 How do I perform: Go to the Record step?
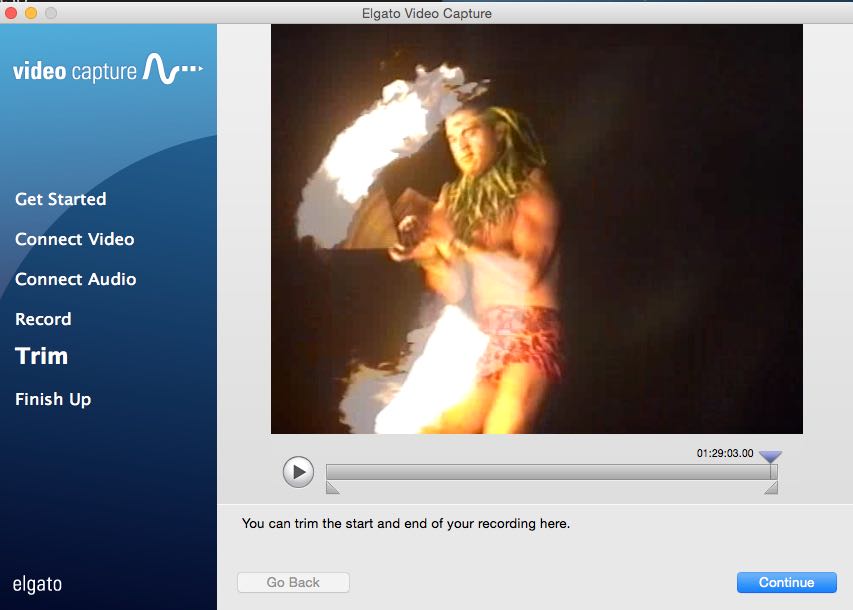[x=43, y=319]
